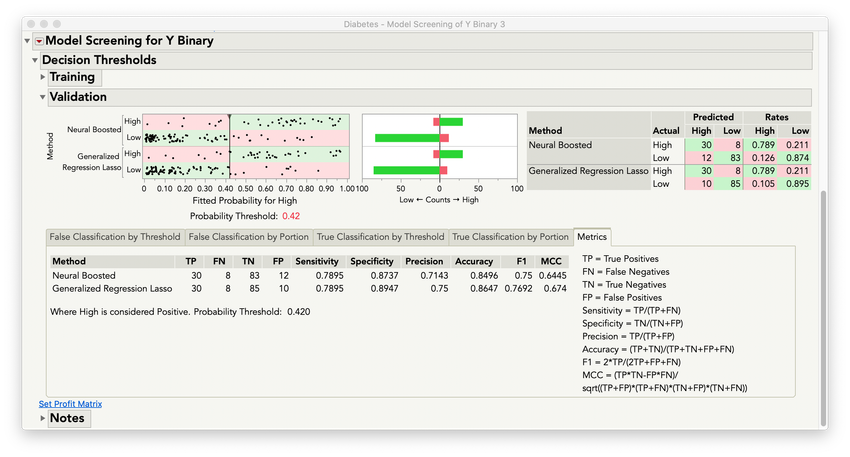Image resolution: width=850 pixels, height=457 pixels.
Task: Click the Predicted header in confusion table
Action: [x=713, y=117]
